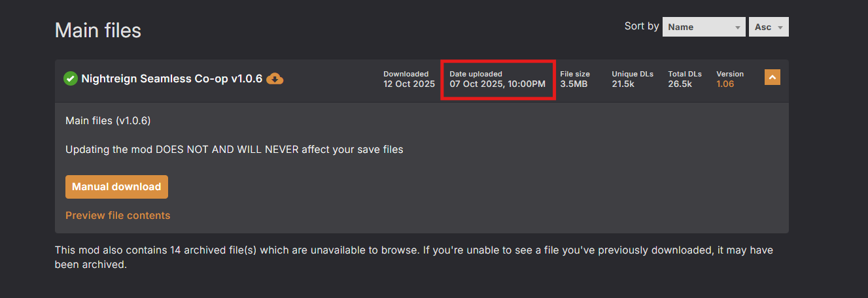Click the Nightreign Seamless Co-op v1.0.6 title
This screenshot has width=868, height=298.
point(171,78)
